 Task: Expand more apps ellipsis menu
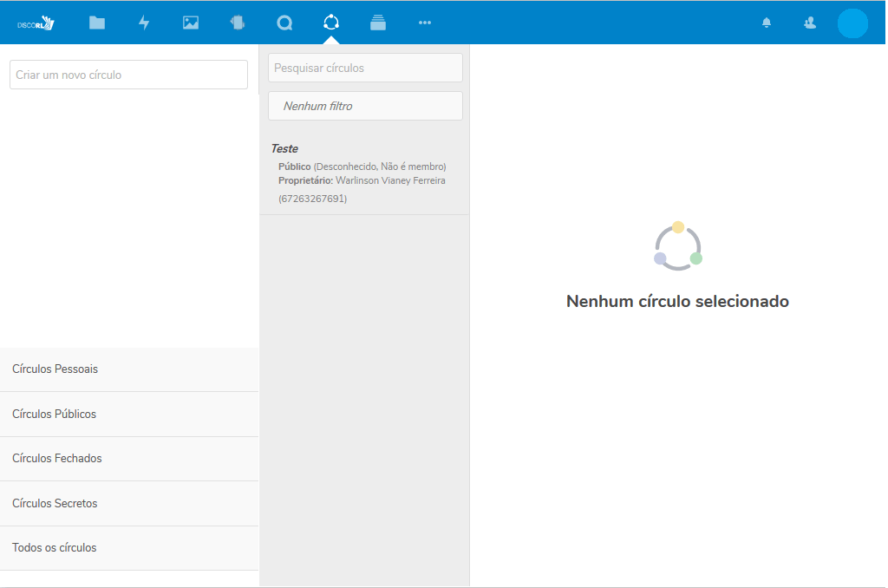tap(425, 23)
